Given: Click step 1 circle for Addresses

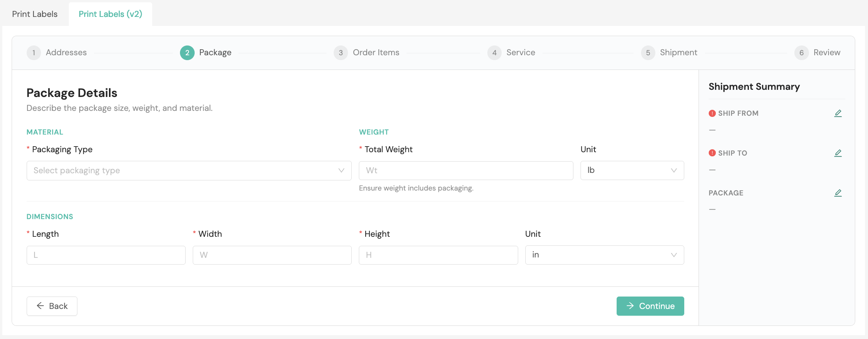Looking at the screenshot, I should point(34,53).
